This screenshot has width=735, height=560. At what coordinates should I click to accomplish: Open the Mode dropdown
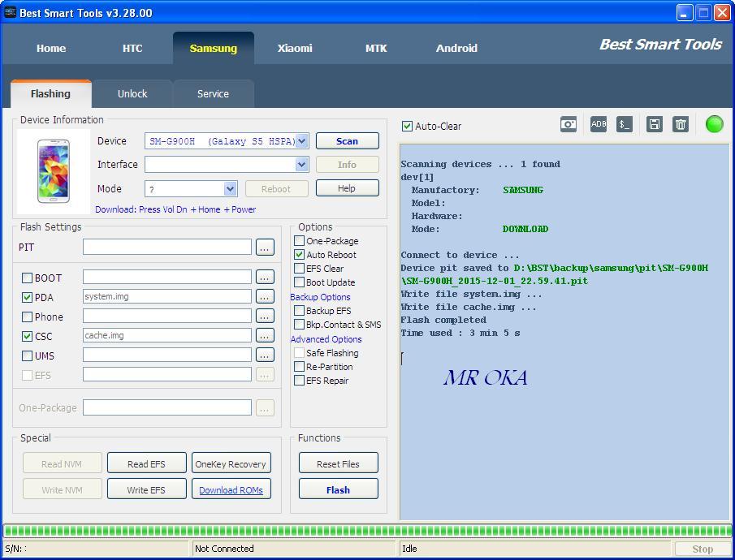pos(230,189)
